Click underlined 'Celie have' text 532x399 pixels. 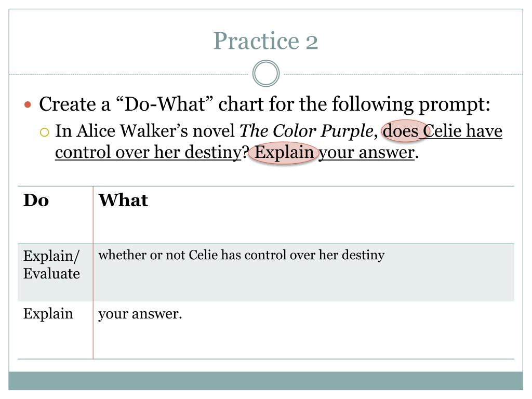click(463, 131)
